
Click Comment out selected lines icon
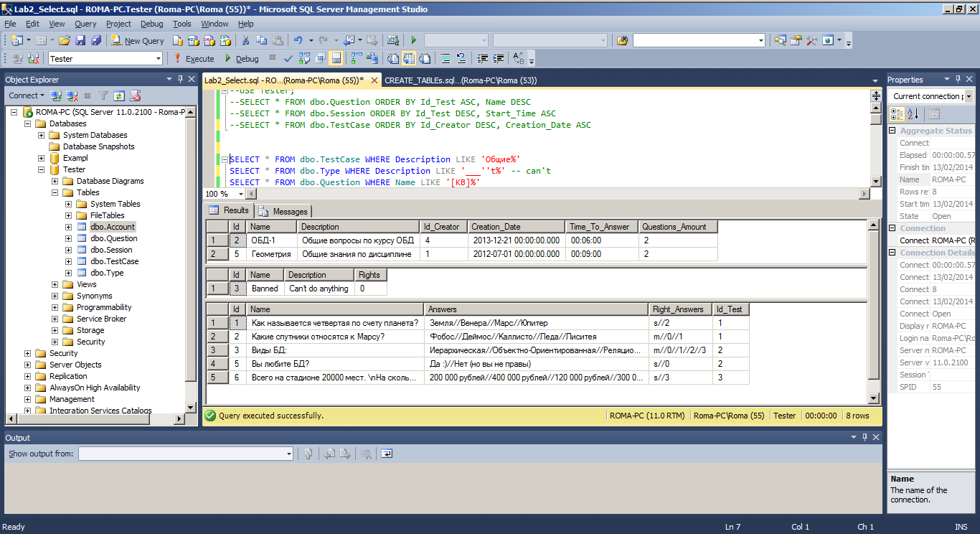[446, 59]
